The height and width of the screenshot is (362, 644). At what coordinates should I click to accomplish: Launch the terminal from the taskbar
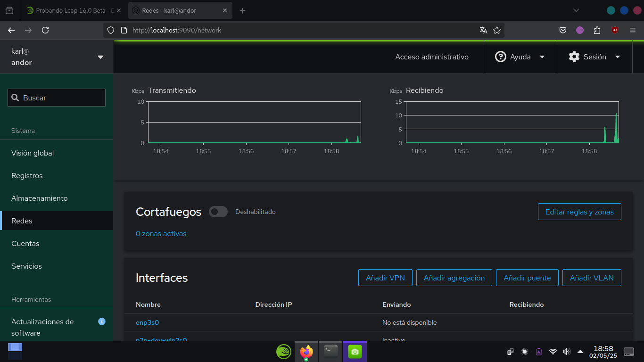tap(331, 352)
